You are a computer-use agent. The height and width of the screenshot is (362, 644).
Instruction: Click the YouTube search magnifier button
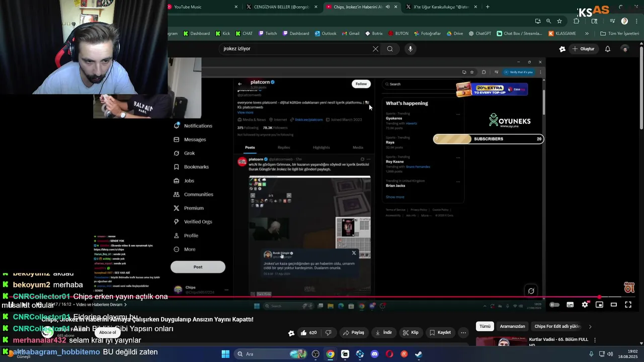390,49
